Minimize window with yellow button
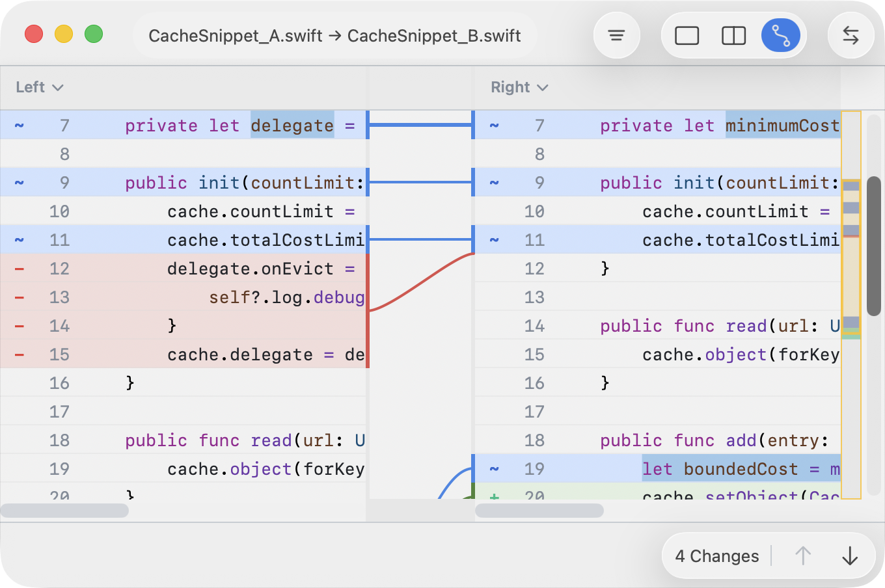Viewport: 885px width, 588px height. click(64, 34)
